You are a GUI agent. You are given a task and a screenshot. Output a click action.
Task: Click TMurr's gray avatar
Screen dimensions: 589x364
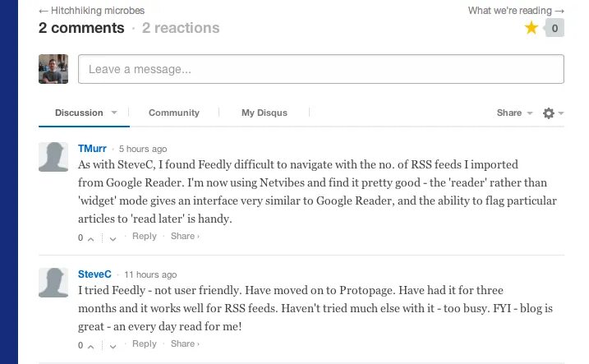click(x=53, y=156)
